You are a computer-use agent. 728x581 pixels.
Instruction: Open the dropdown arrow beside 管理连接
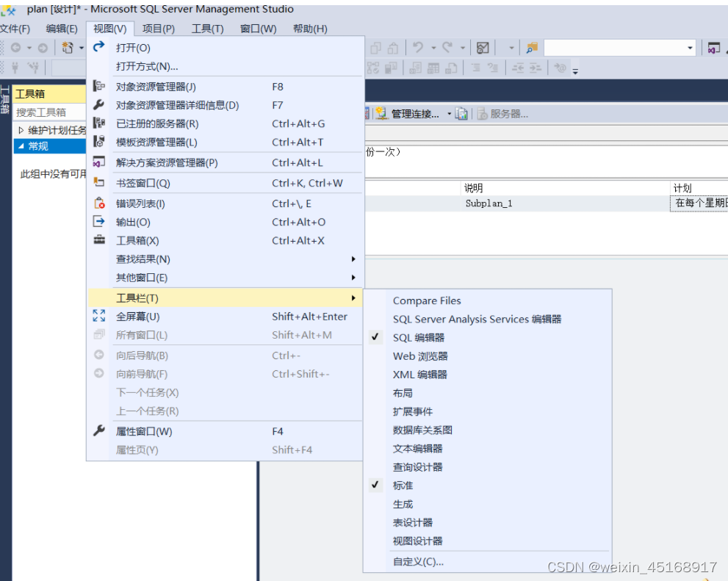[x=449, y=114]
